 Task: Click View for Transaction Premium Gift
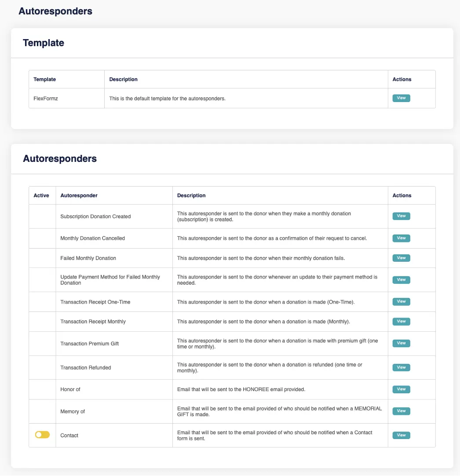point(401,343)
